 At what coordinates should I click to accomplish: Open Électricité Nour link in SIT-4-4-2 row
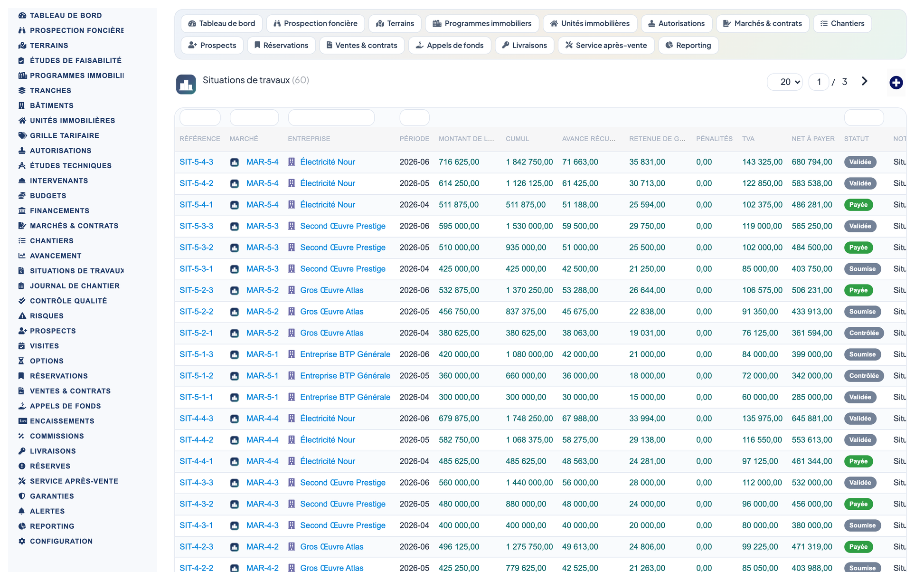[328, 440]
